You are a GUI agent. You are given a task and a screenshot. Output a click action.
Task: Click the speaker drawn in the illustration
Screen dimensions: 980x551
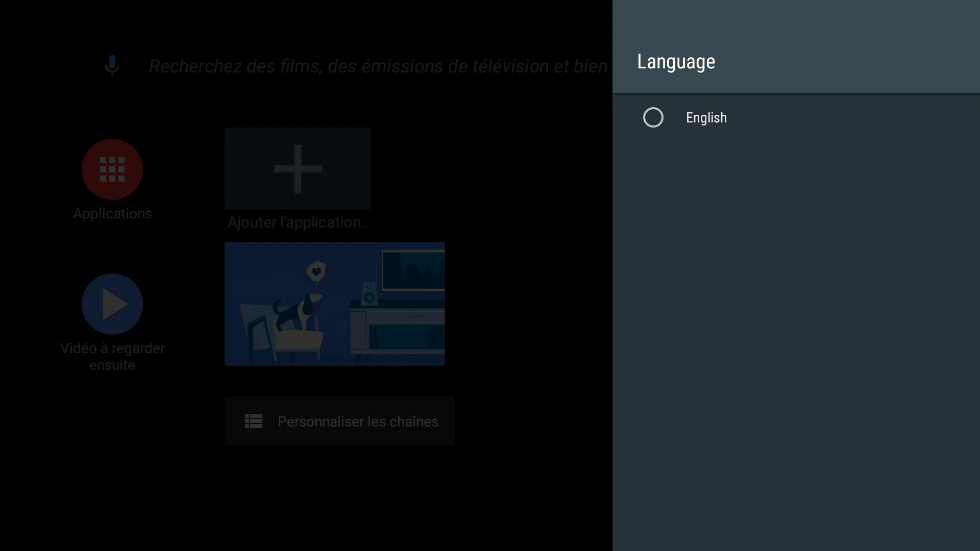point(369,294)
